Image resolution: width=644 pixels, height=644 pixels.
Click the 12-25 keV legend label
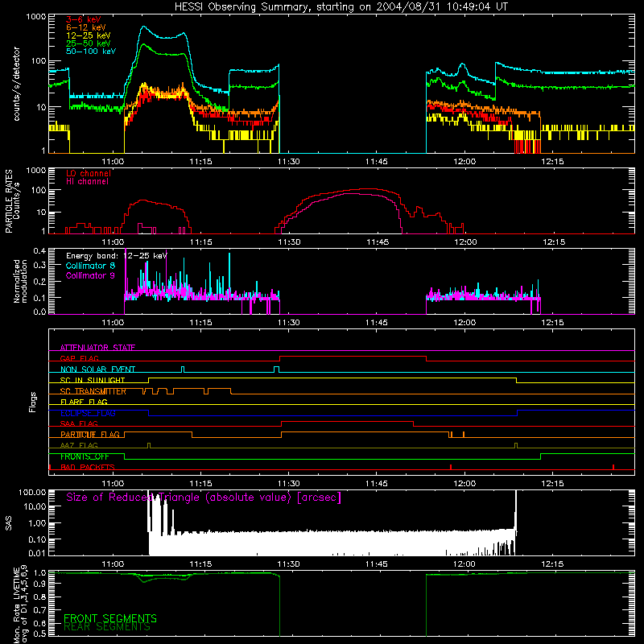click(x=89, y=35)
